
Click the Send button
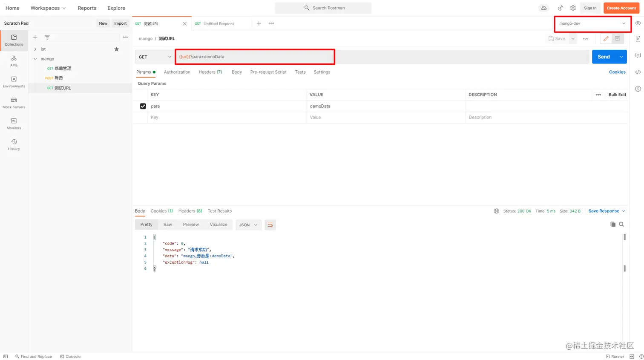(604, 57)
